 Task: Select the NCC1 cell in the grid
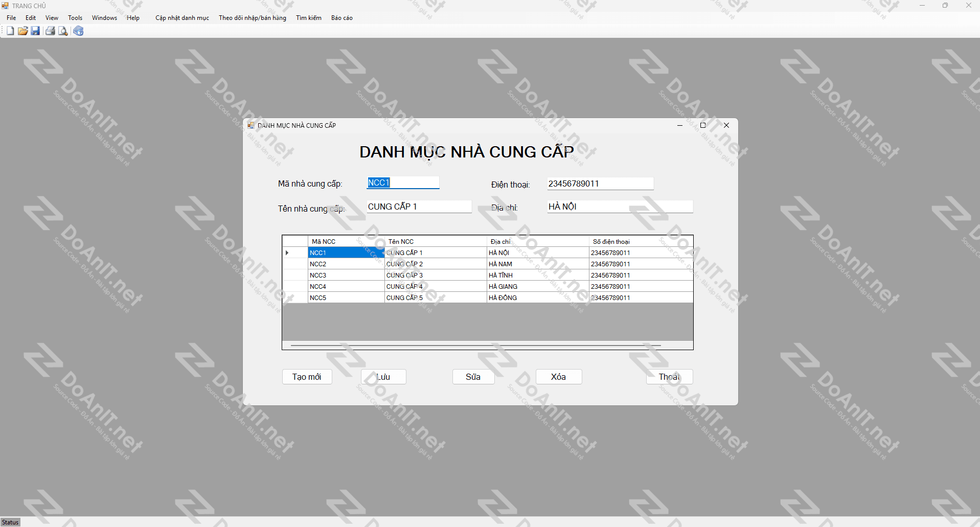346,253
